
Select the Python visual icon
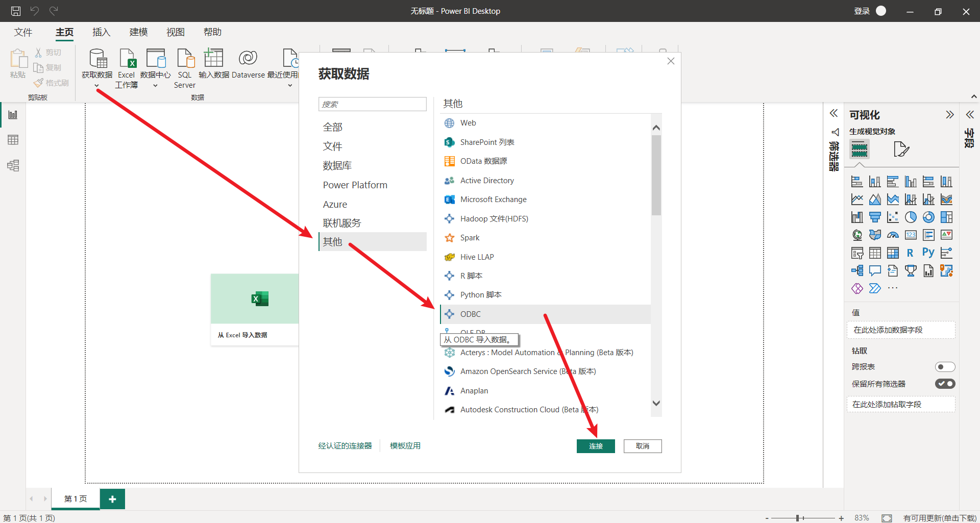[x=928, y=253]
